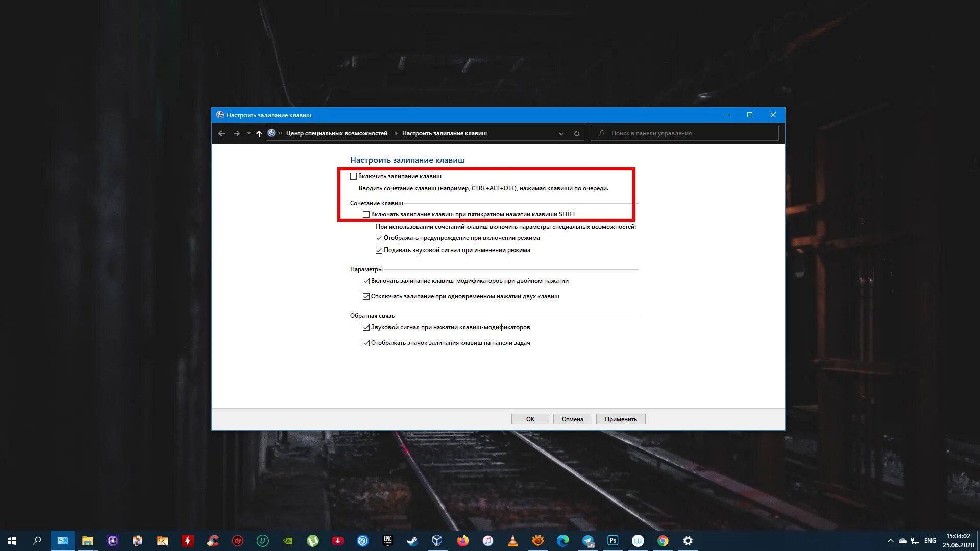980x551 pixels.
Task: Go back with the Back arrow
Action: [x=222, y=133]
